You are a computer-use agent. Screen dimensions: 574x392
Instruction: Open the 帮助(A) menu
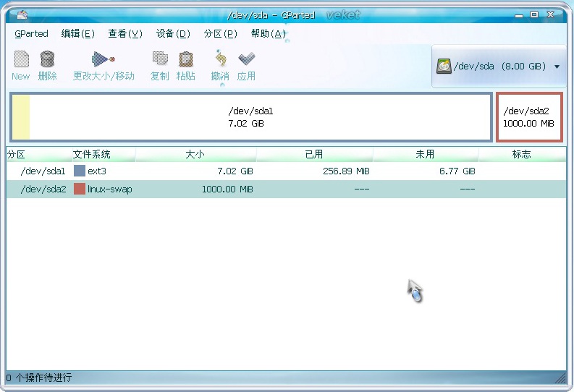(x=269, y=34)
